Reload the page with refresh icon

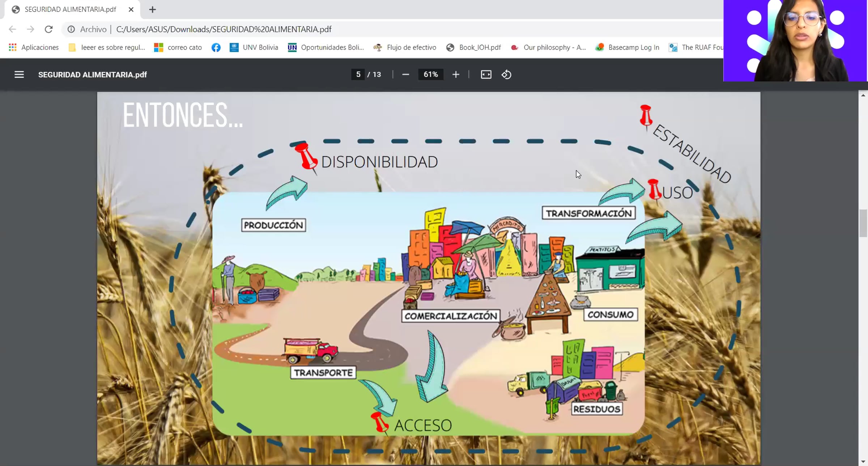pos(48,29)
